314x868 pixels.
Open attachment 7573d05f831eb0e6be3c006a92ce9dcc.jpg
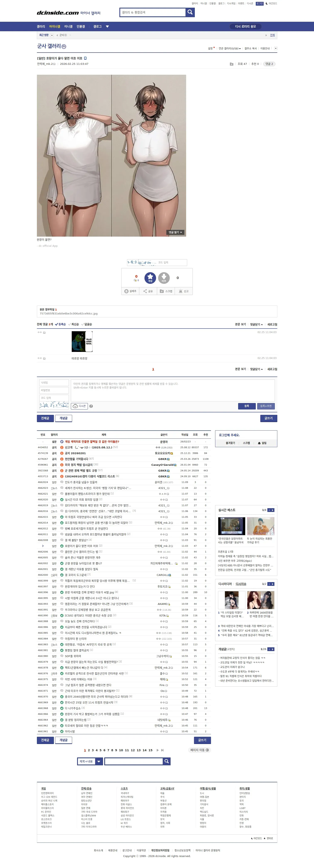(68, 313)
